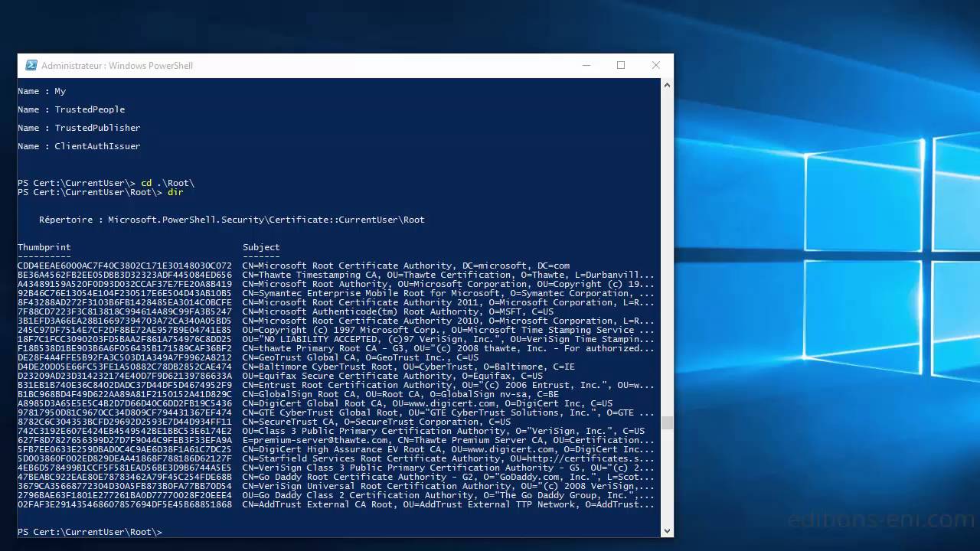The image size is (980, 551).
Task: Click 'CN=Microsoft Authenticode(tm) Root Authority' subject
Action: click(x=398, y=311)
